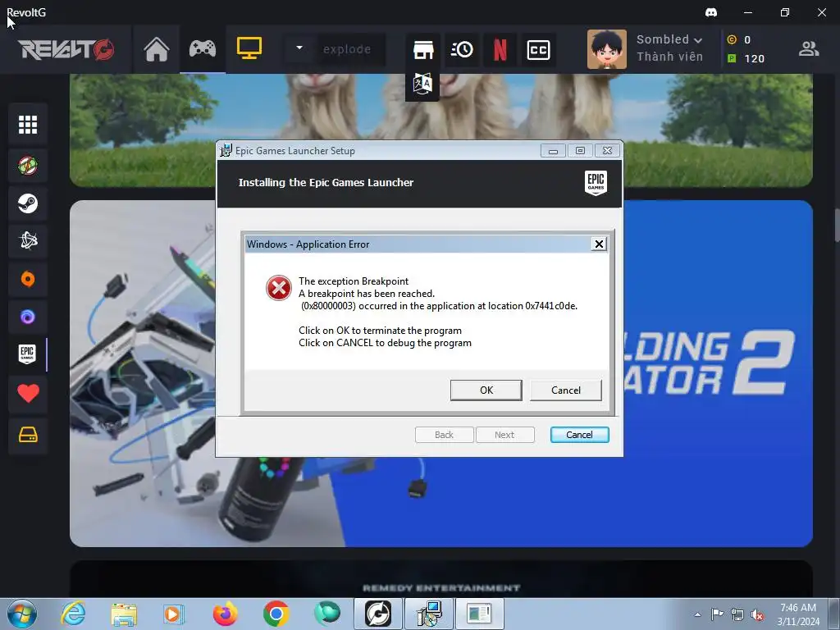Switch to the gamepad games tab
Screen dimensions: 840x630
(203, 49)
